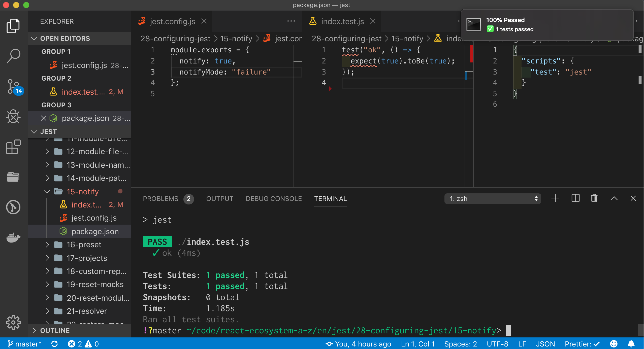Viewport: 644px width, 349px height.
Task: Switch to the Debug Console tab
Action: pyautogui.click(x=274, y=199)
